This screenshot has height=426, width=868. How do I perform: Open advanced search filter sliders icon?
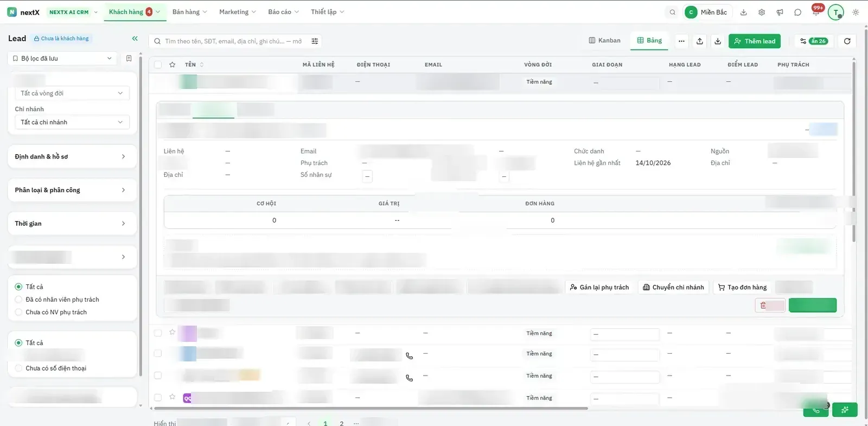point(315,41)
